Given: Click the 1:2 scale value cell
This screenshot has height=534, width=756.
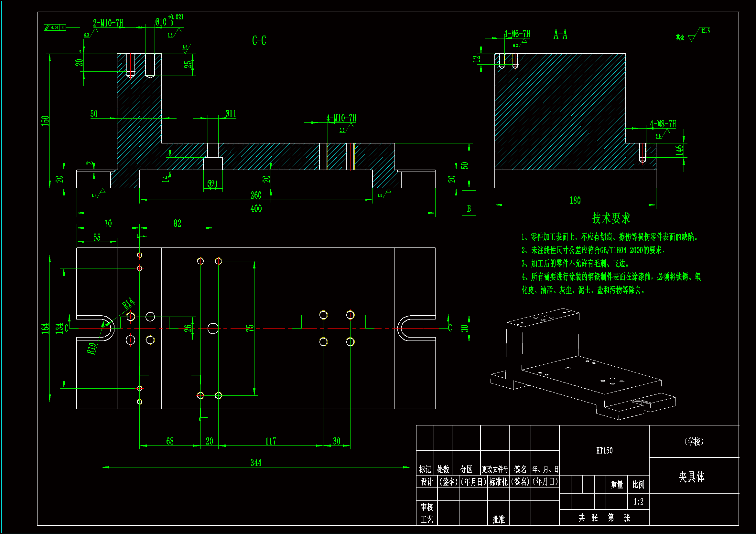Looking at the screenshot, I should (x=638, y=502).
